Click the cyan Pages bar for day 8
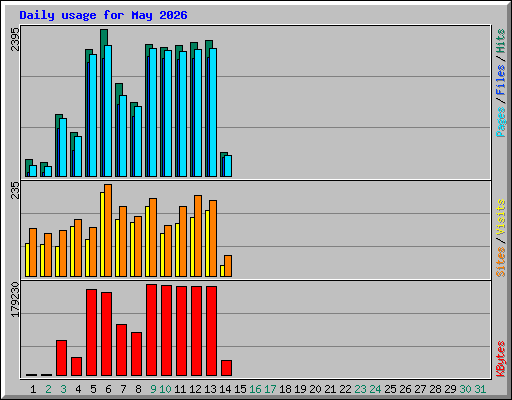This screenshot has width=512, height=400. coord(138,141)
